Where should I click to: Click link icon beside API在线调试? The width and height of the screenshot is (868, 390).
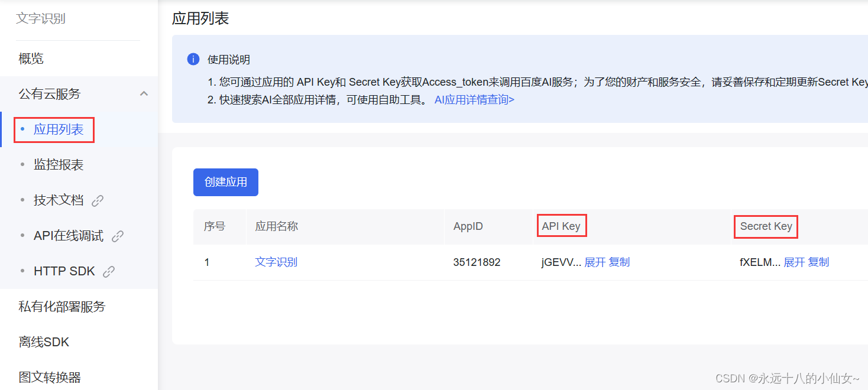pos(118,236)
